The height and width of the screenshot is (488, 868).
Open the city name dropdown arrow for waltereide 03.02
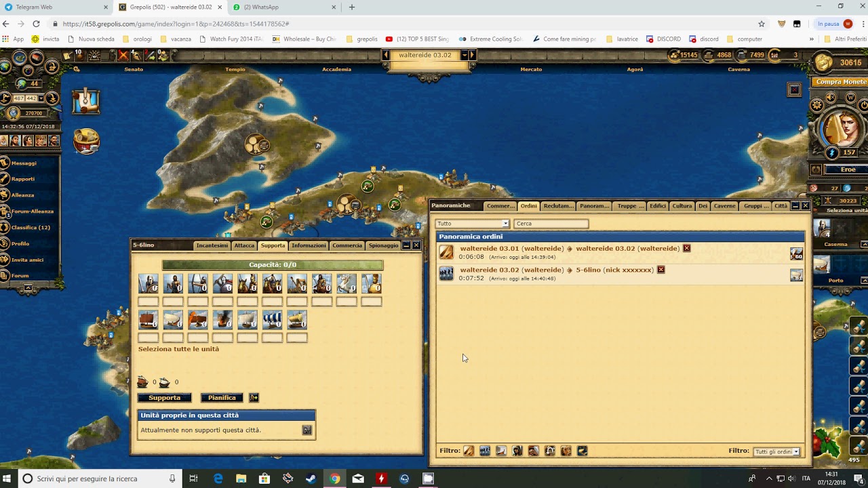click(464, 55)
